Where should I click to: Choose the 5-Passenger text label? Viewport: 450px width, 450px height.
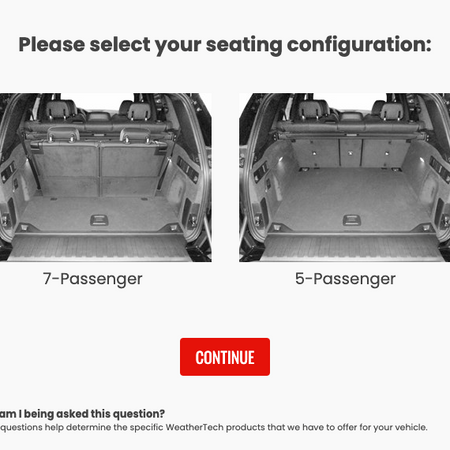point(345,279)
